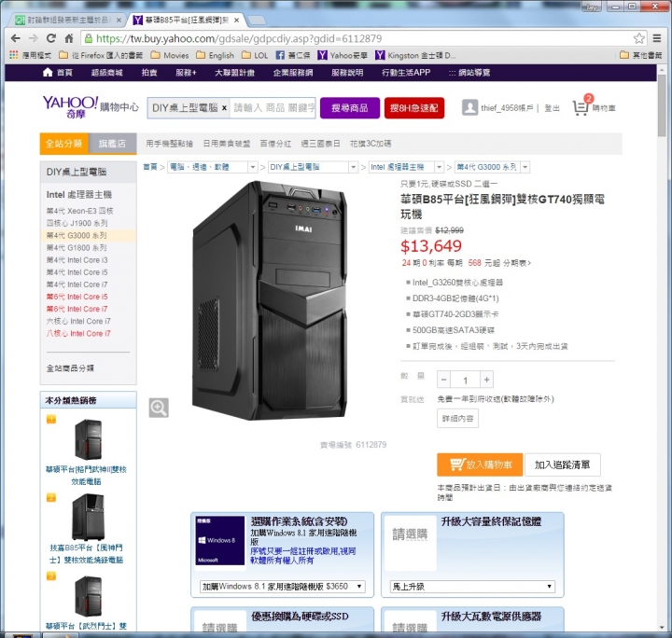Increase quantity with plus button
This screenshot has width=672, height=638.
pos(487,380)
